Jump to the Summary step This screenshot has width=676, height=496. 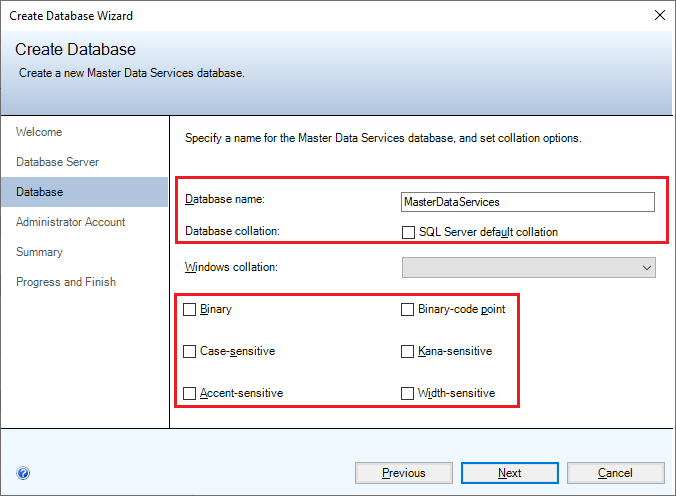click(39, 252)
